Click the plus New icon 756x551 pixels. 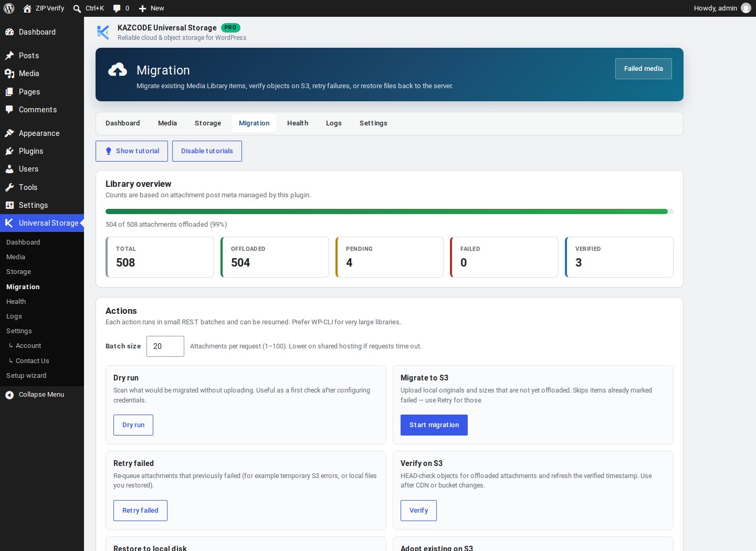tap(142, 8)
